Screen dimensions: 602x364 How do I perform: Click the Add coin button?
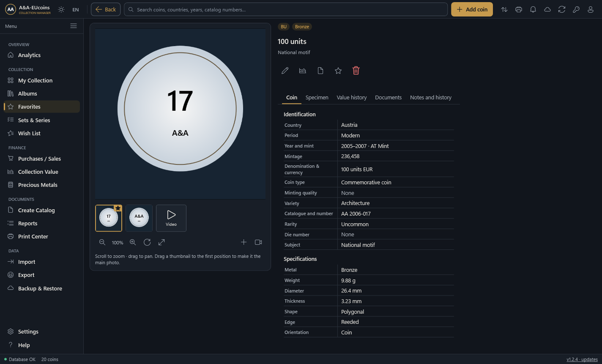(472, 9)
